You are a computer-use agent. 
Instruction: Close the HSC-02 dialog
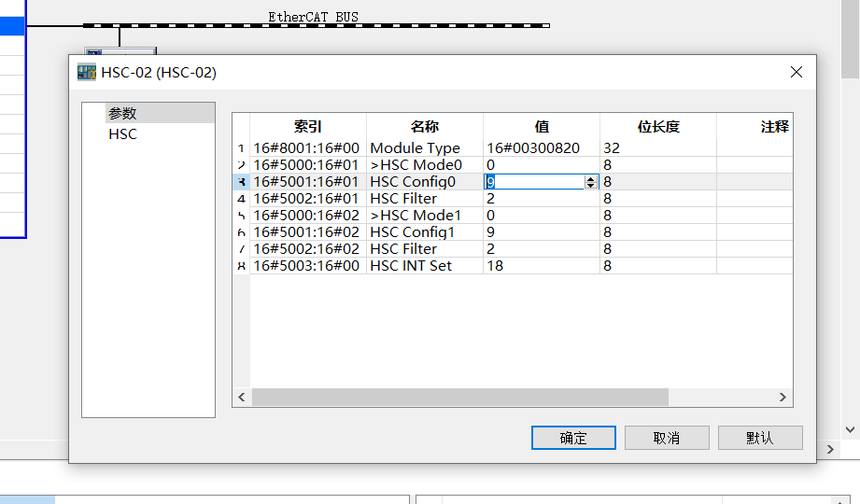[797, 72]
